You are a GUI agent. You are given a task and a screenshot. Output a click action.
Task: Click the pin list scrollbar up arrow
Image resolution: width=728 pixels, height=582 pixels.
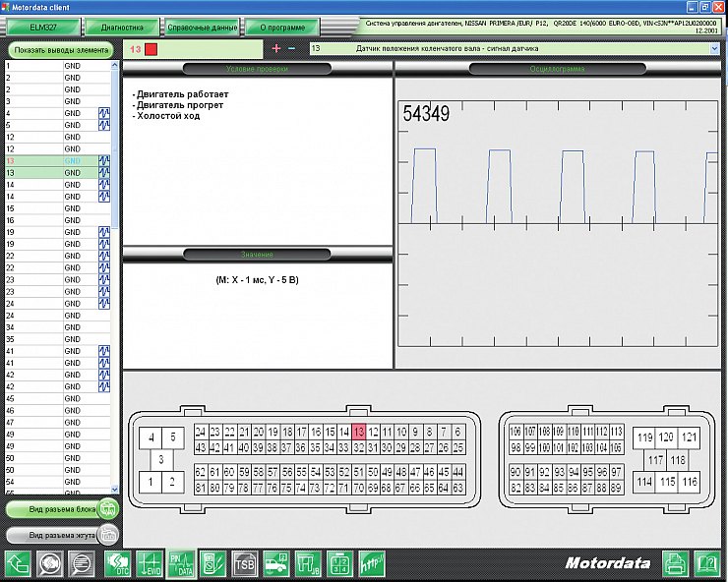click(115, 66)
